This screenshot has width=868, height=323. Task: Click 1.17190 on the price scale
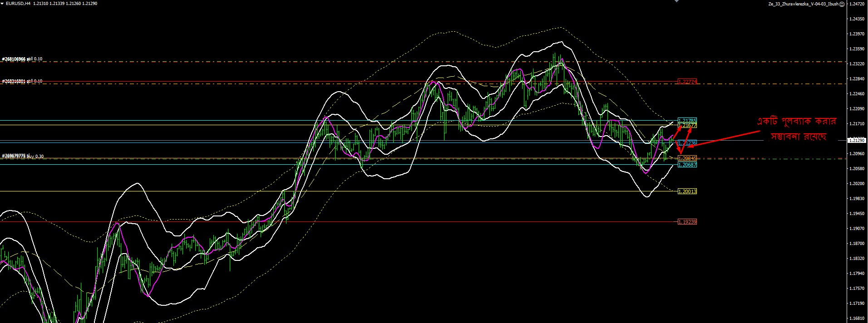point(857,303)
